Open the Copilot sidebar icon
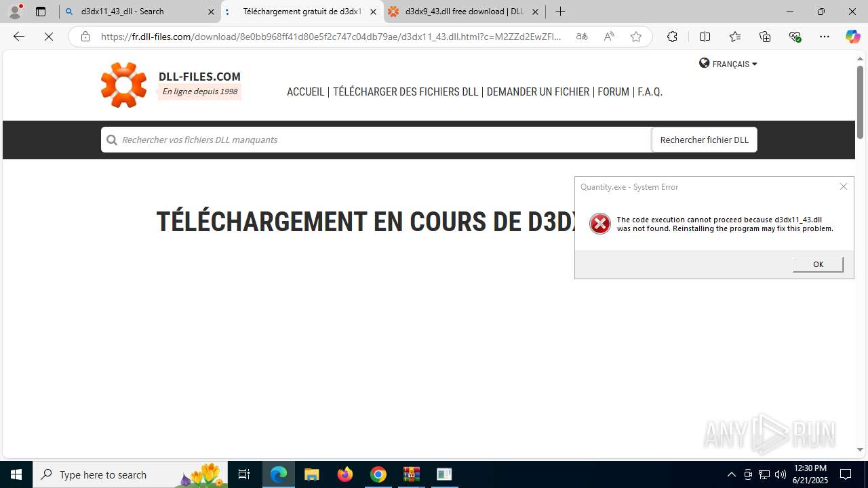The width and height of the screenshot is (868, 488). click(853, 37)
